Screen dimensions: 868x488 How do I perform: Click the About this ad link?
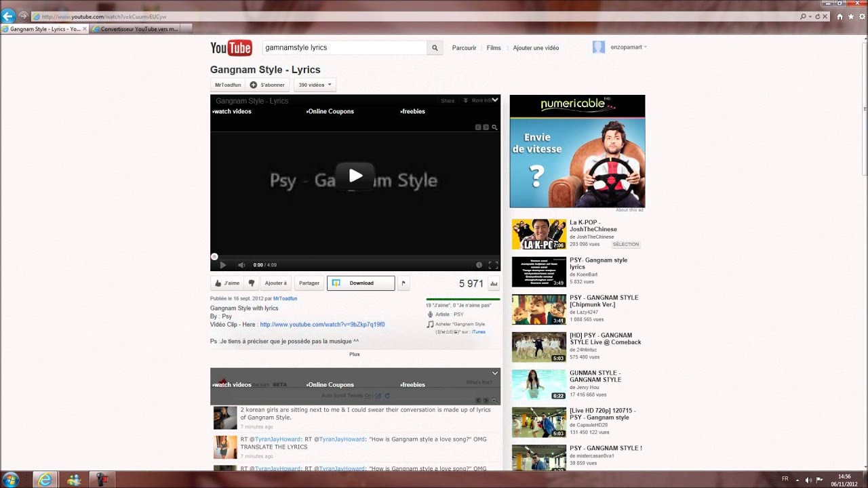pos(629,210)
